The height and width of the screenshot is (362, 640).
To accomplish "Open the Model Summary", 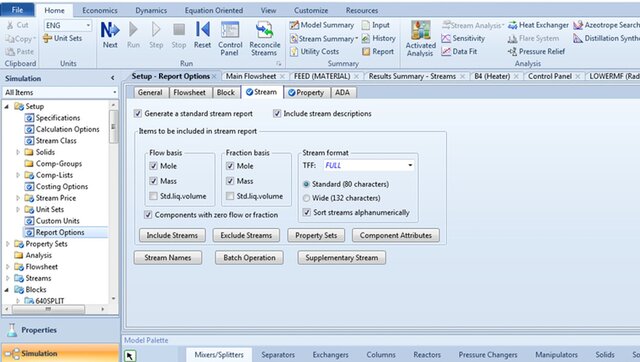I will [x=322, y=25].
